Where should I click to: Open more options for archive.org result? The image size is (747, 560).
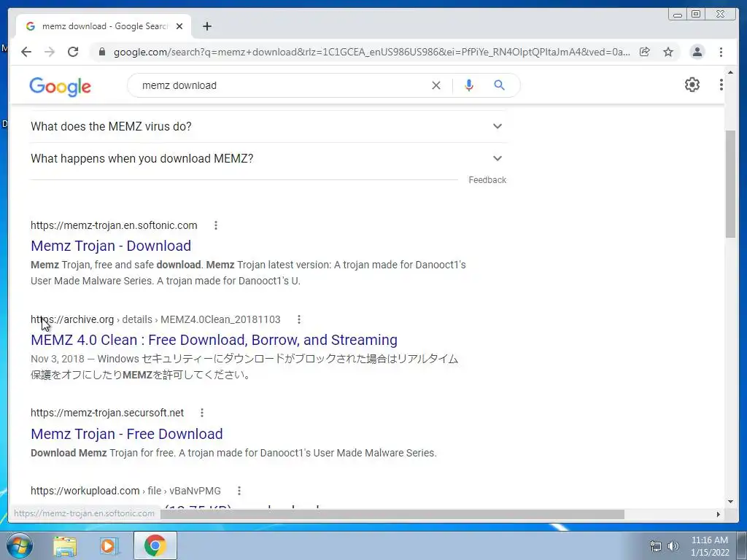click(298, 319)
